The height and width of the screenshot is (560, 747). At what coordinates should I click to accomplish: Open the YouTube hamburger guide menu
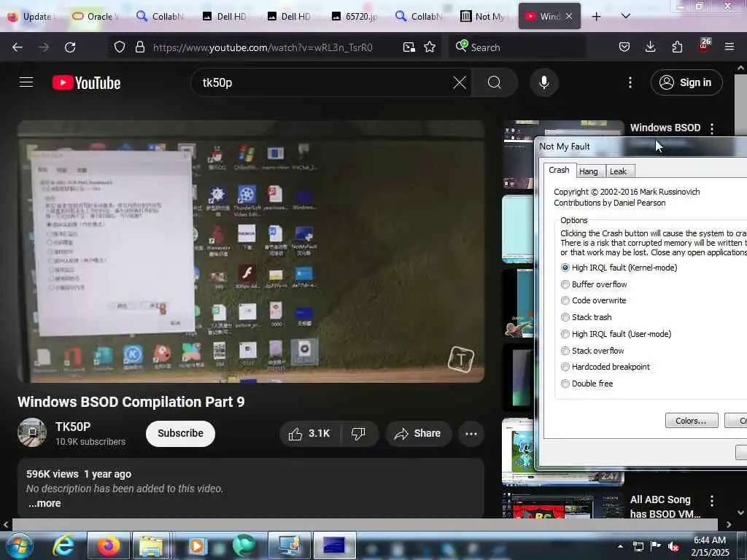click(x=26, y=82)
